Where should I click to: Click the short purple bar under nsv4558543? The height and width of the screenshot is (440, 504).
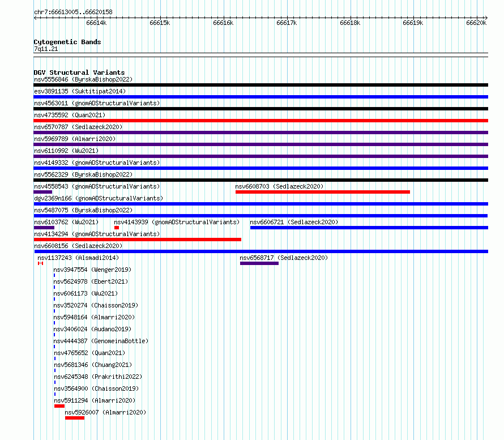(x=42, y=192)
